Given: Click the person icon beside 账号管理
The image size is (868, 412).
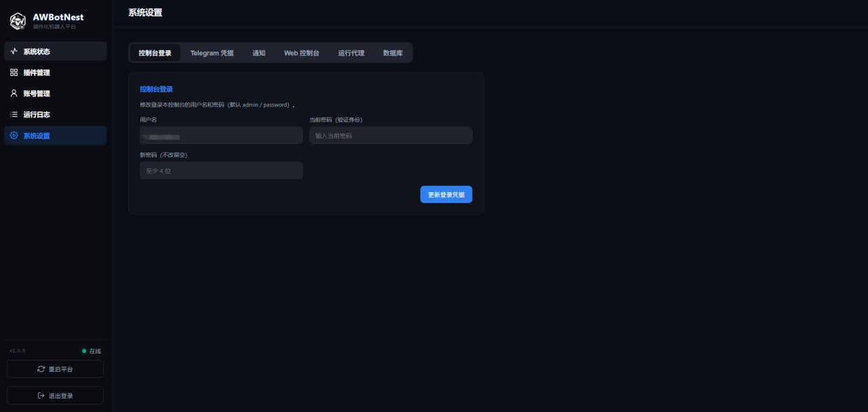Looking at the screenshot, I should click(x=14, y=94).
